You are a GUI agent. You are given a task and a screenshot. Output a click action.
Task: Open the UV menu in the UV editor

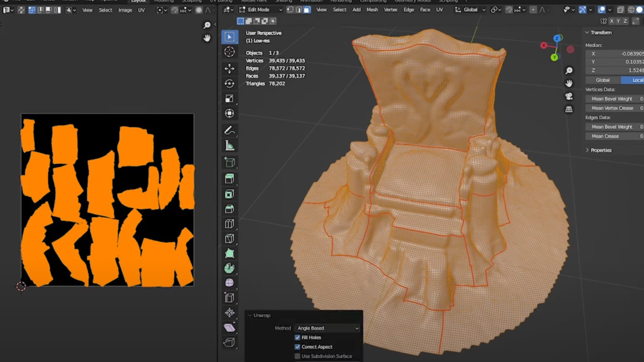coord(141,10)
